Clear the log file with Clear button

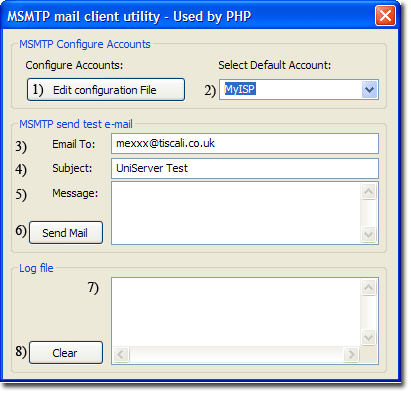click(x=66, y=352)
